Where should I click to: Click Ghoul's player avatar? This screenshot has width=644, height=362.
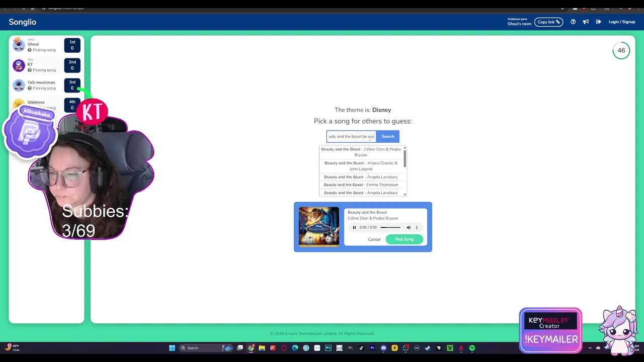19,45
